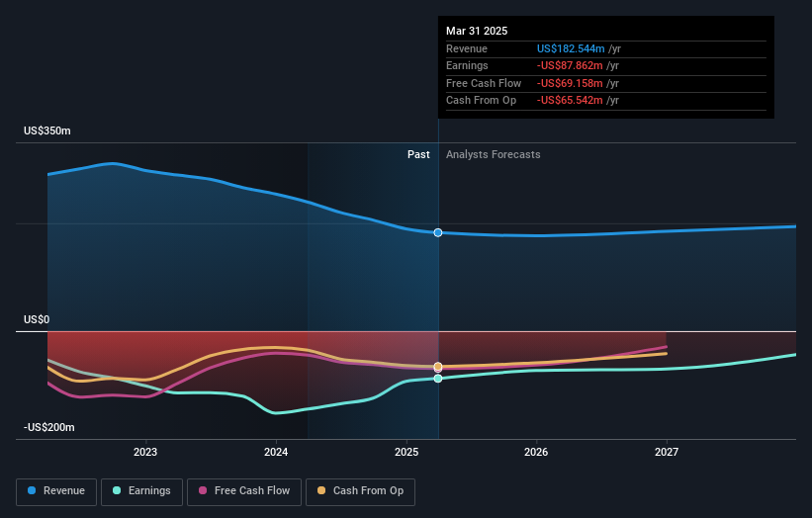
Task: Click the US$182.544m revenue value
Action: click(571, 48)
